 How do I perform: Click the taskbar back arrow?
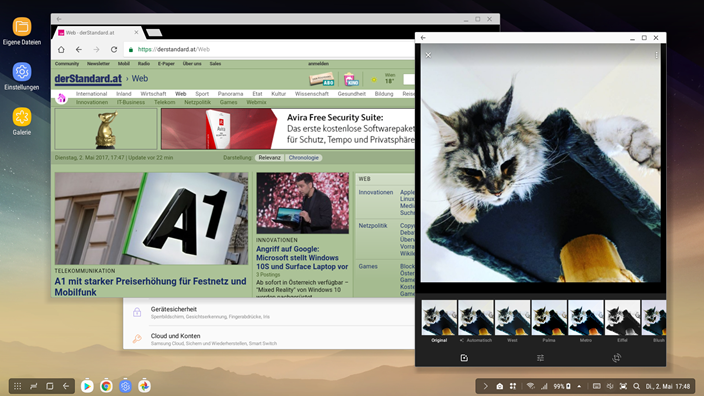(66, 386)
